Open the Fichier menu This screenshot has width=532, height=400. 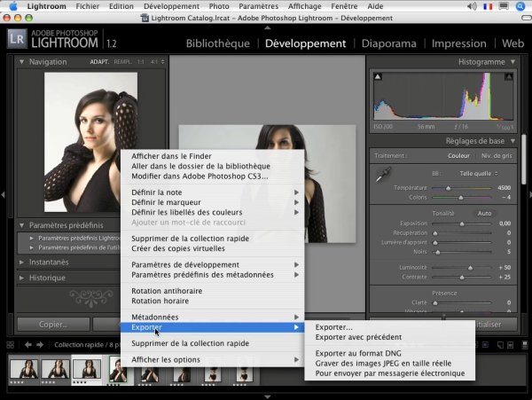tap(88, 6)
